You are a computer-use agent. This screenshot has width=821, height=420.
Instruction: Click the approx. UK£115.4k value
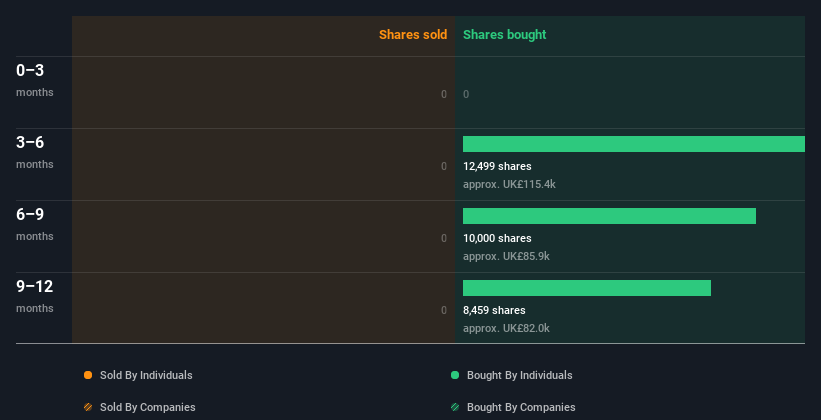click(509, 184)
